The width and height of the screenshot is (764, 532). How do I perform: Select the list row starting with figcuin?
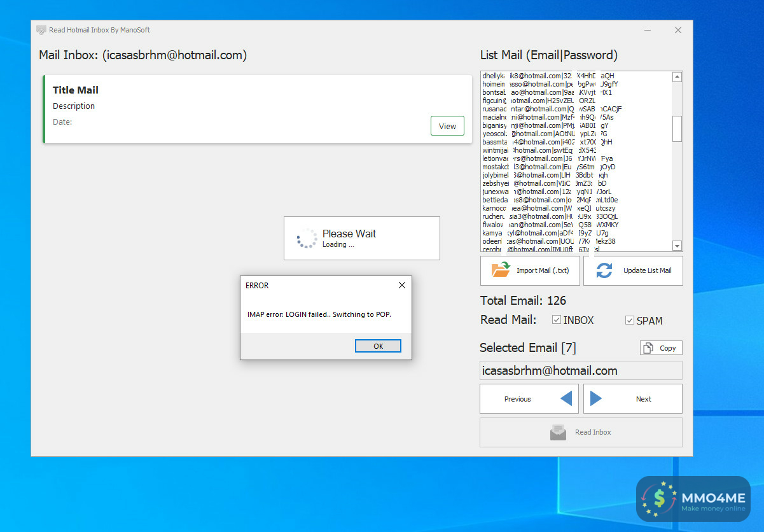pyautogui.click(x=576, y=101)
